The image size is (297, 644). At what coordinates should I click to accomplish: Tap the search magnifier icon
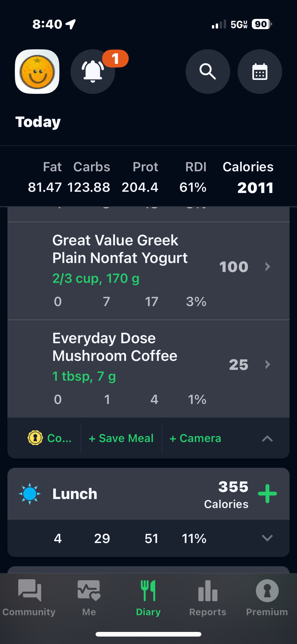point(208,72)
